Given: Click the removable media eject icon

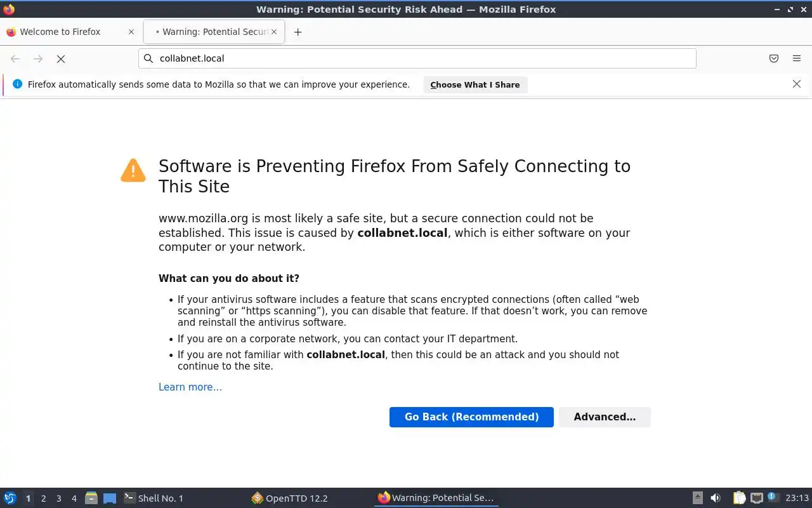Looking at the screenshot, I should click(697, 498).
